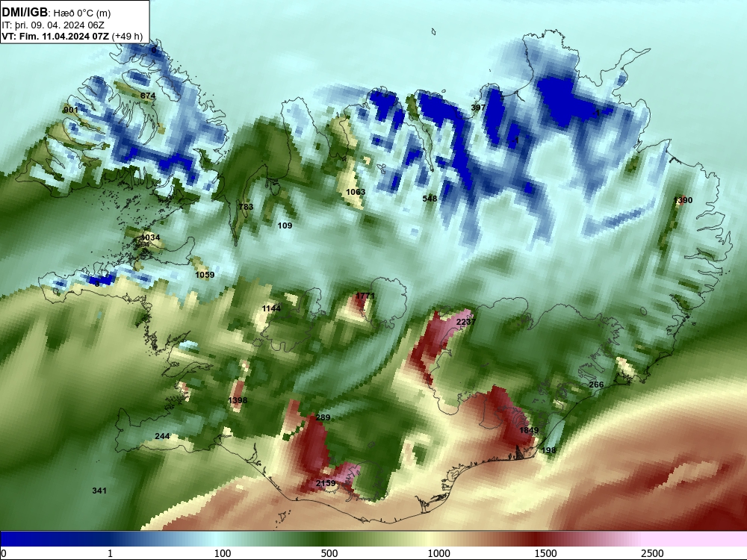Click the 289 height label

tap(323, 417)
